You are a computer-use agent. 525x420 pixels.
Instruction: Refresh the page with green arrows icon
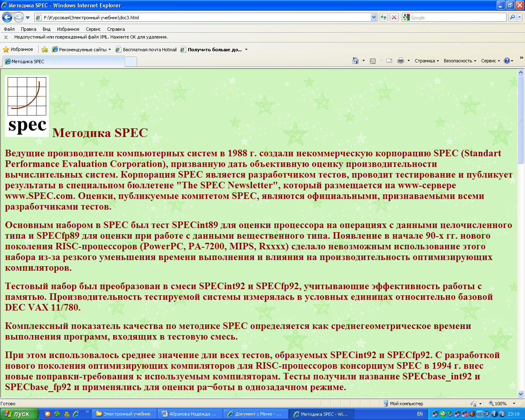click(x=383, y=17)
